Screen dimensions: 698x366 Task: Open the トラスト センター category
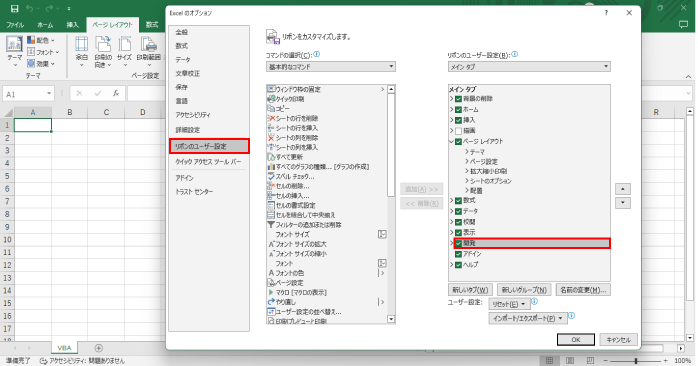click(194, 192)
